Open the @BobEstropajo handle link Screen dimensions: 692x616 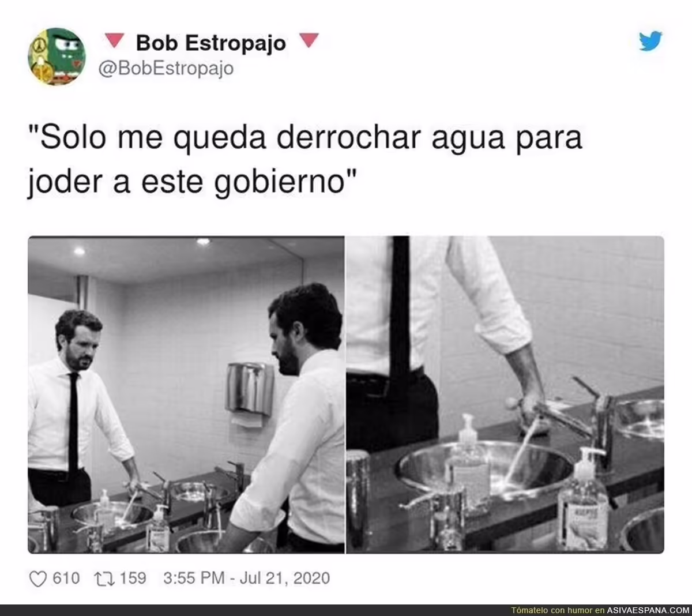pyautogui.click(x=167, y=68)
